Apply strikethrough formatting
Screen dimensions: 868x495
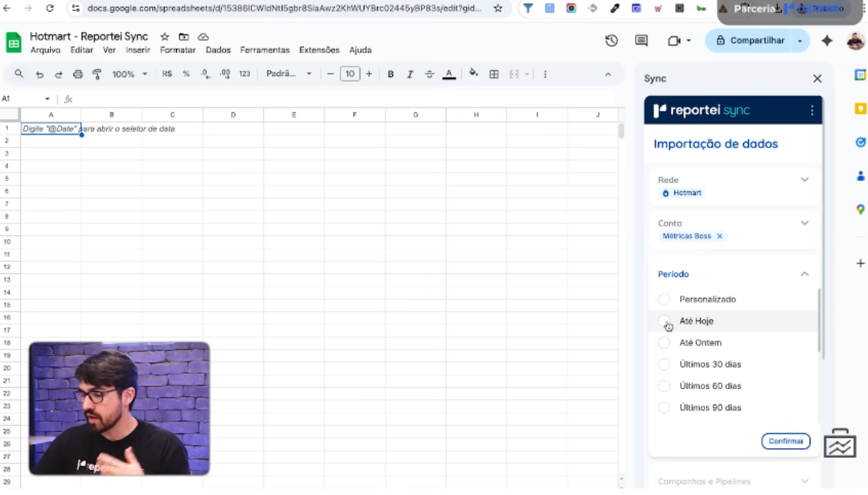click(430, 74)
